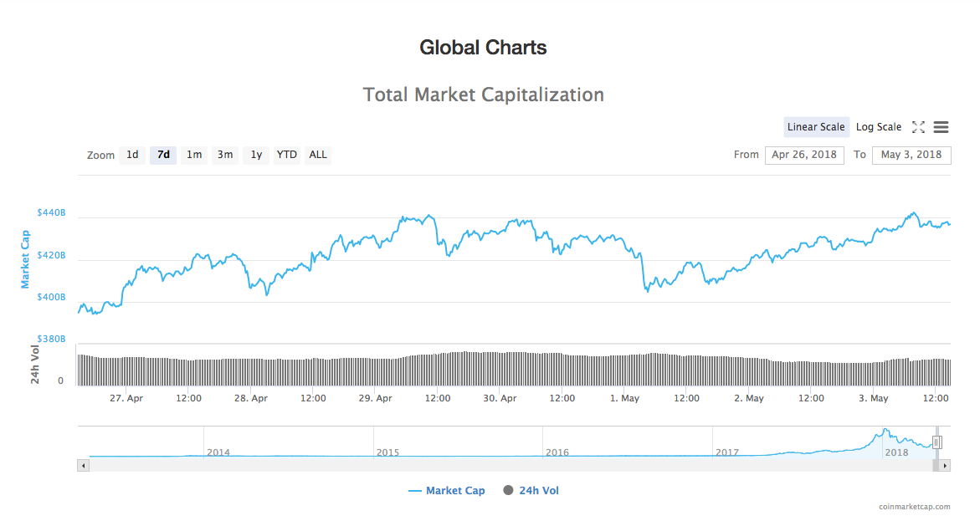980x521 pixels.
Task: Click the navigator right handle grip
Action: click(937, 442)
